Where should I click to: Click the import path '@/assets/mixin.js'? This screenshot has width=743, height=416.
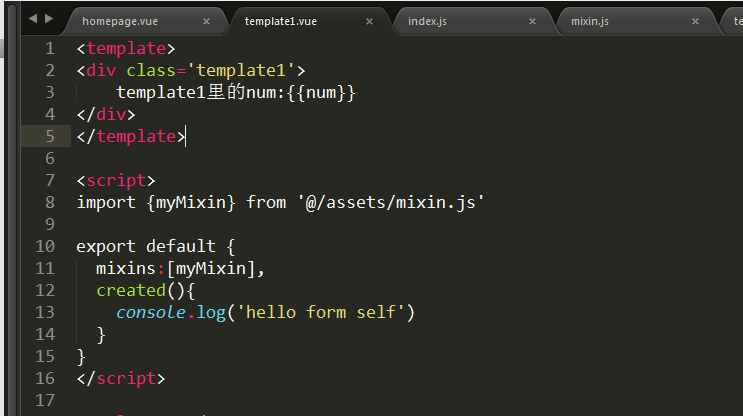[x=391, y=202]
